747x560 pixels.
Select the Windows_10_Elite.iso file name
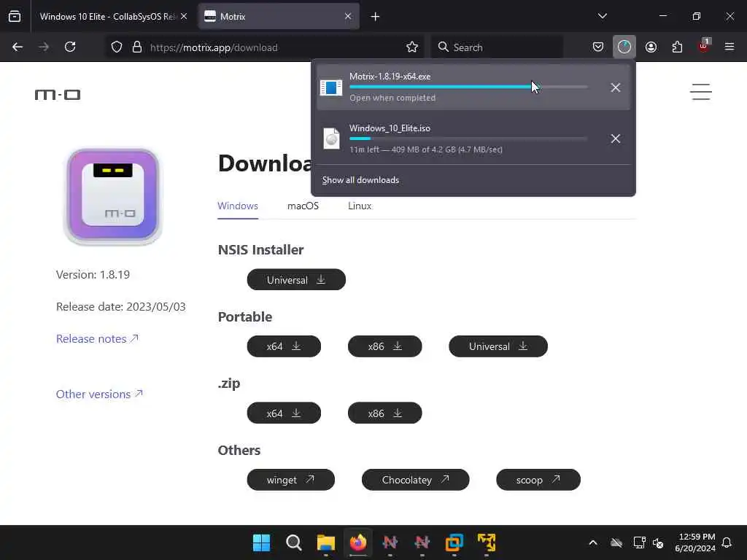click(390, 128)
